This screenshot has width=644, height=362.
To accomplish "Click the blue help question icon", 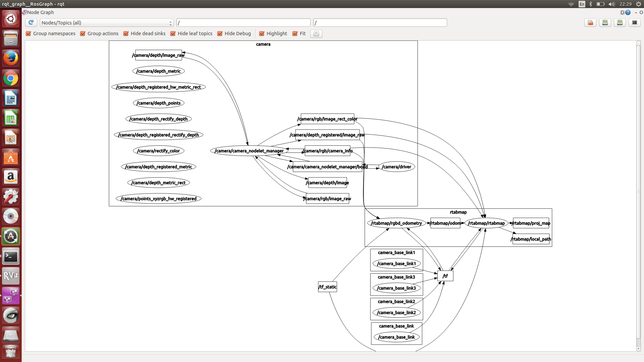I will click(628, 12).
